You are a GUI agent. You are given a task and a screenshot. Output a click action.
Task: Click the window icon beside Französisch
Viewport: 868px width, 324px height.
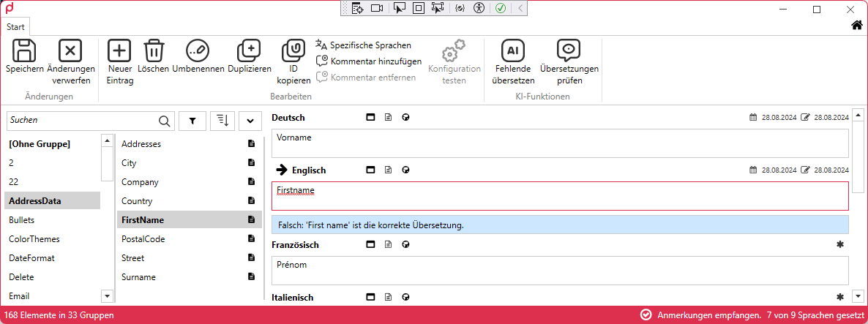point(371,244)
